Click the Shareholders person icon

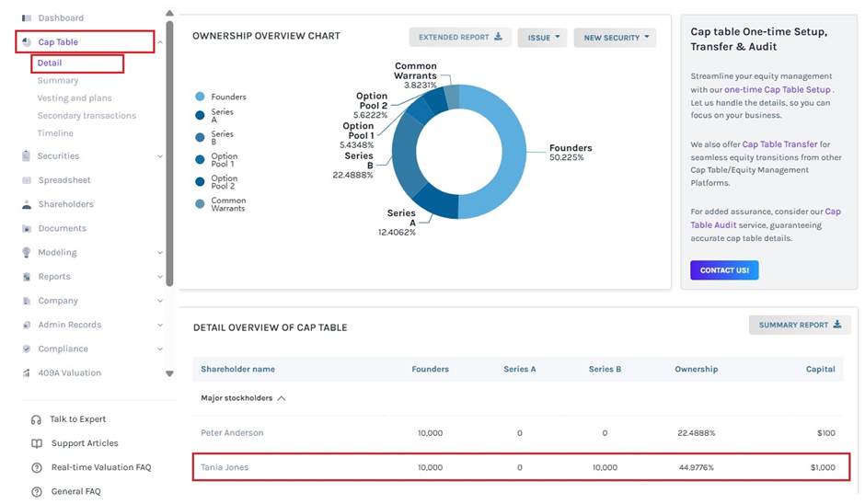[27, 204]
